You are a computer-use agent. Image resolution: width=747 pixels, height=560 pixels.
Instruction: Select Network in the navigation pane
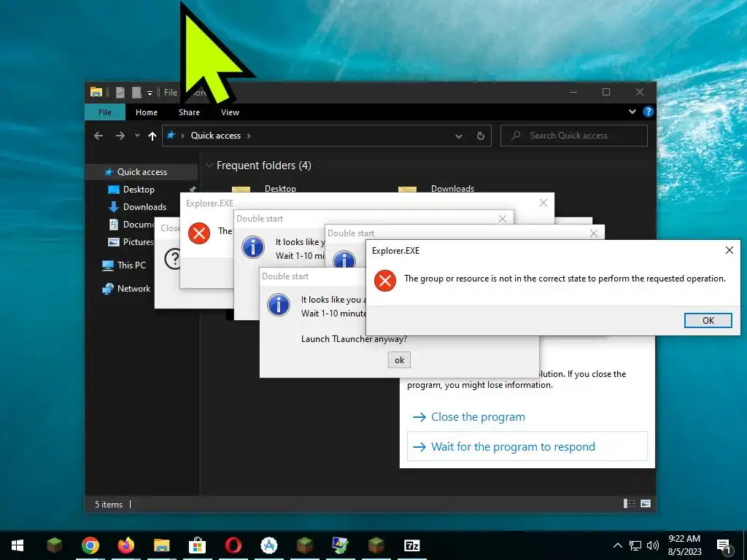coord(133,289)
